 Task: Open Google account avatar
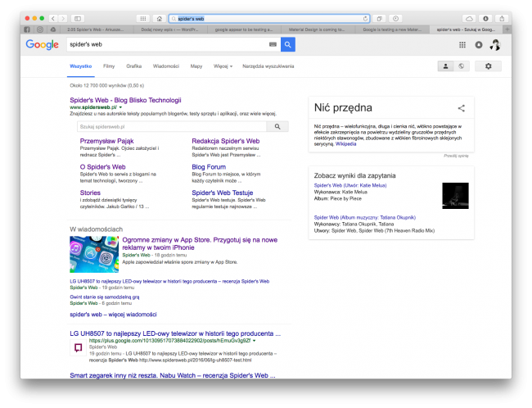click(495, 45)
